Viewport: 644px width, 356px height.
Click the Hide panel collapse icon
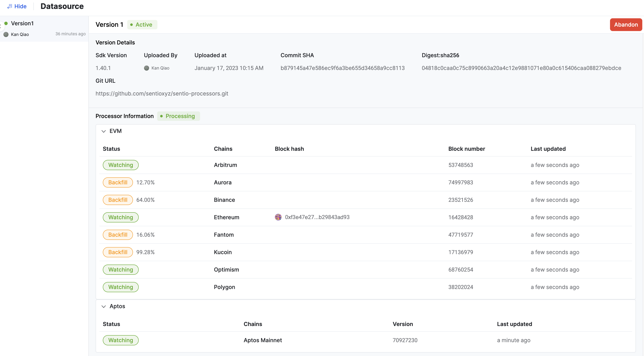(10, 6)
